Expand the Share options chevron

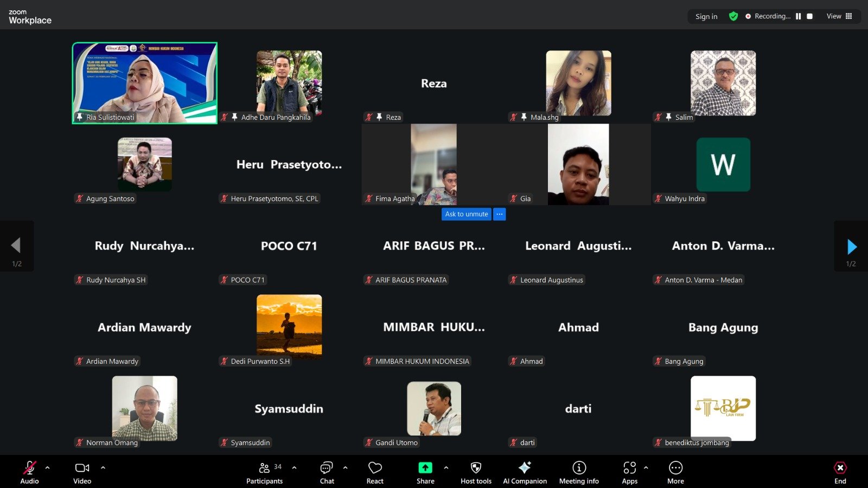click(x=446, y=467)
